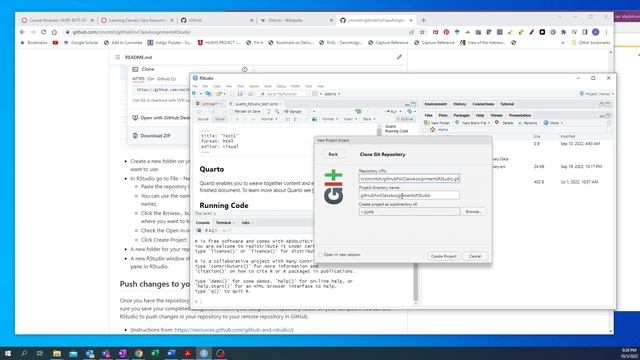Click Delete in Files pane toolbar

click(x=504, y=123)
